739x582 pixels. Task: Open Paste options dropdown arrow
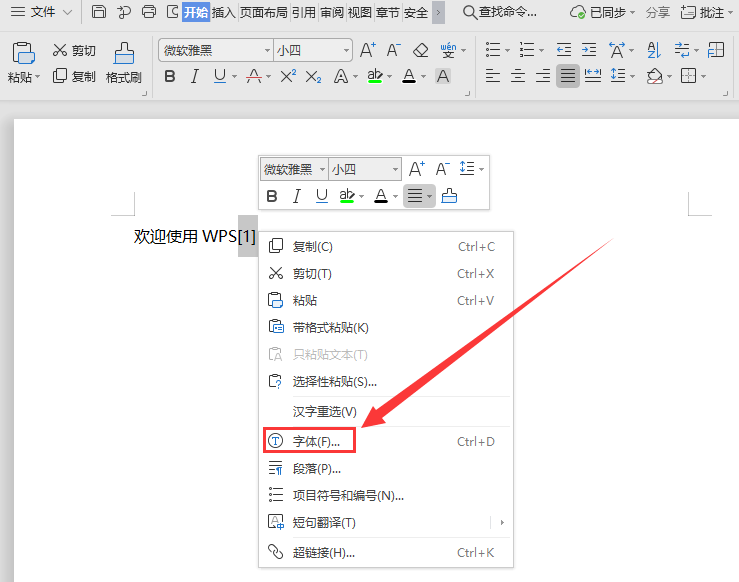[x=38, y=77]
